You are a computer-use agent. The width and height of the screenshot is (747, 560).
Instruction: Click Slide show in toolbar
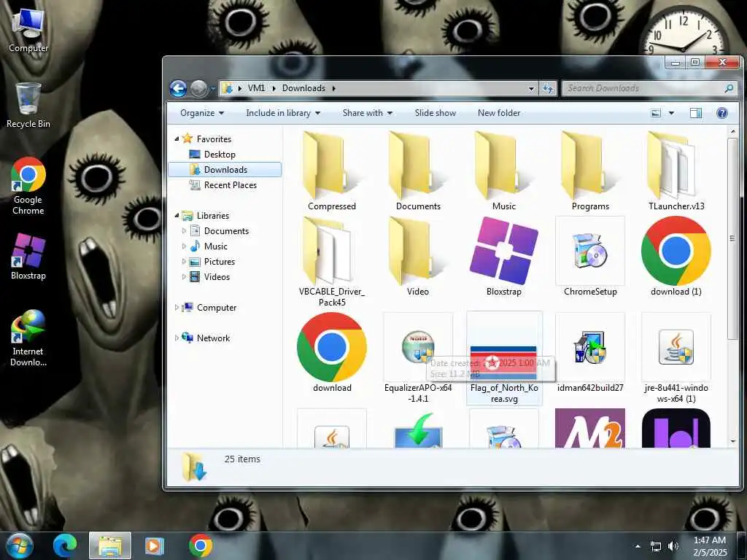pos(435,113)
